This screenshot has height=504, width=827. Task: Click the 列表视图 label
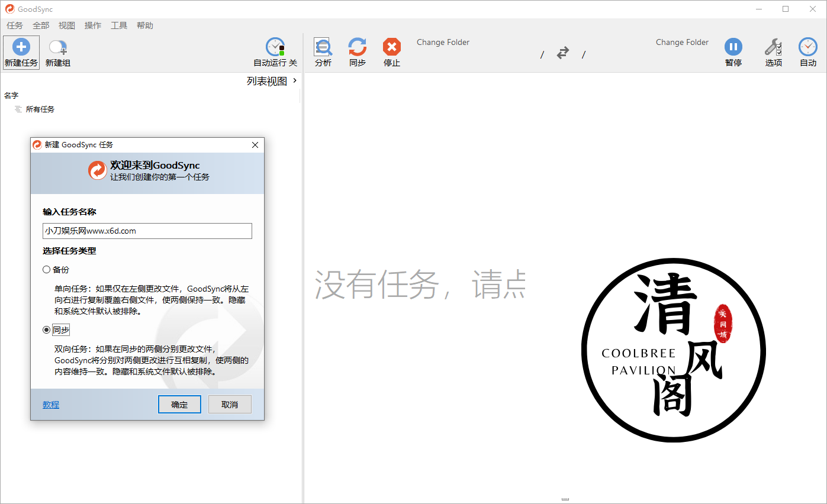pos(267,81)
